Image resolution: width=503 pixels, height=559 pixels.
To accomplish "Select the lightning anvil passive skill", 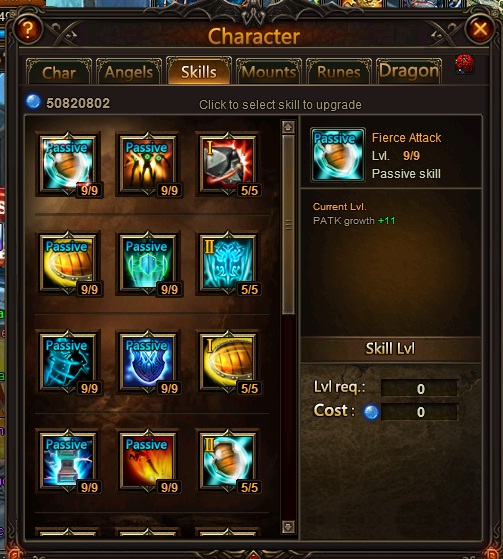I will point(68,461).
